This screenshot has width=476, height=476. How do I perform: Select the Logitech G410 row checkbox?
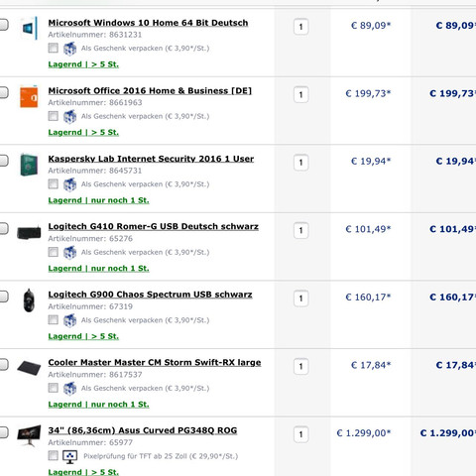(x=3, y=228)
